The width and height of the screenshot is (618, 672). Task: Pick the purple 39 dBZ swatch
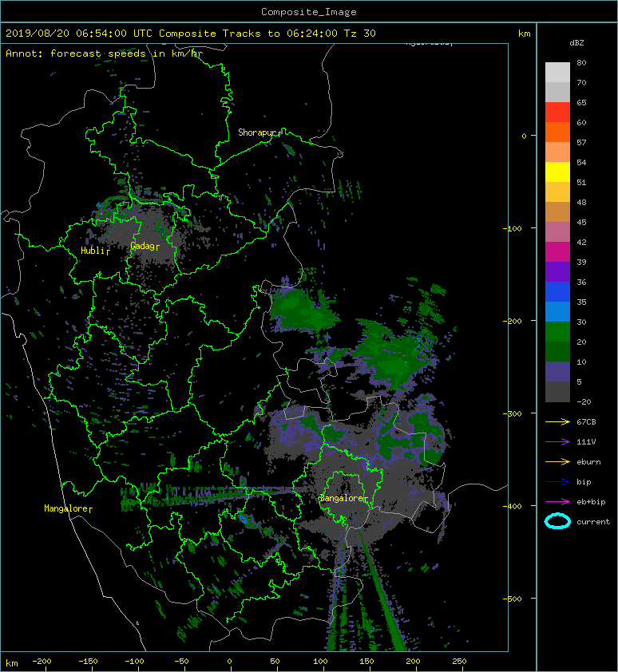pyautogui.click(x=557, y=272)
